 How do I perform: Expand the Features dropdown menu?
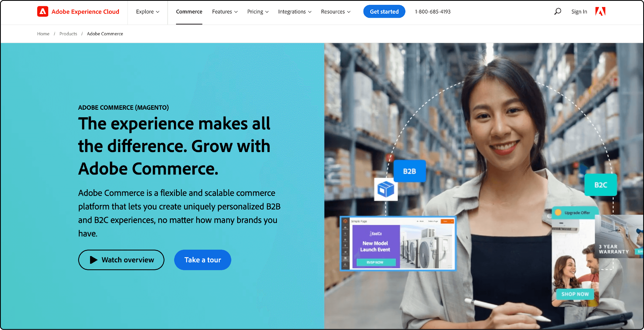(225, 11)
